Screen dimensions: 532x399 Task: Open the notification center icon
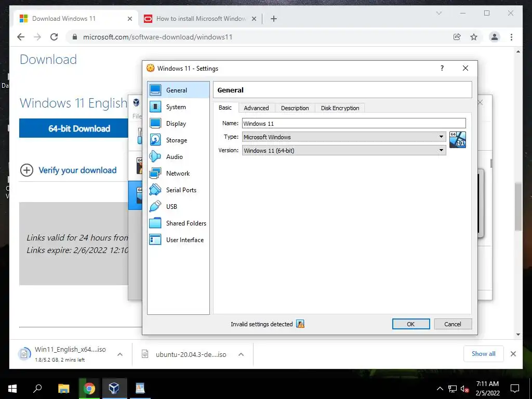pyautogui.click(x=515, y=389)
